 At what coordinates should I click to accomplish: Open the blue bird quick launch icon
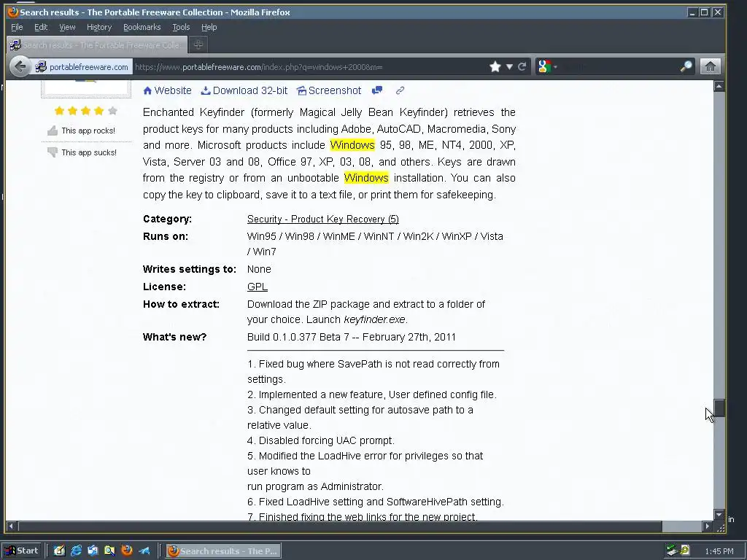pyautogui.click(x=144, y=551)
